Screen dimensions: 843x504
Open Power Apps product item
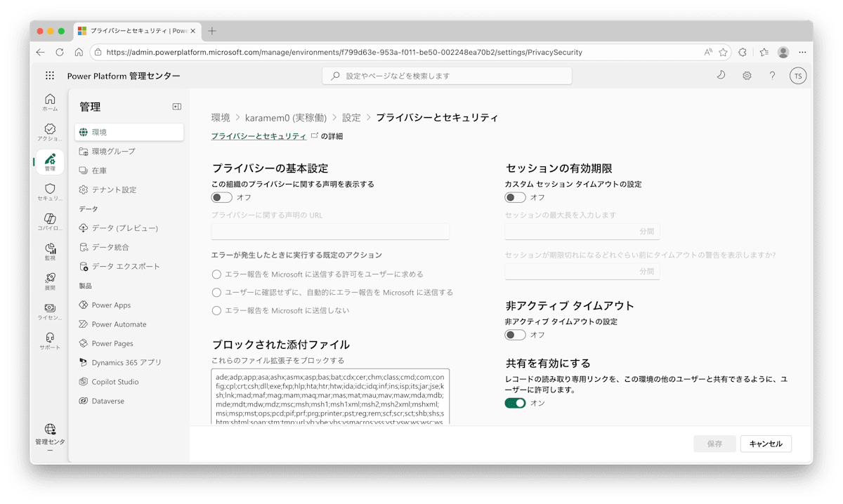pyautogui.click(x=129, y=305)
